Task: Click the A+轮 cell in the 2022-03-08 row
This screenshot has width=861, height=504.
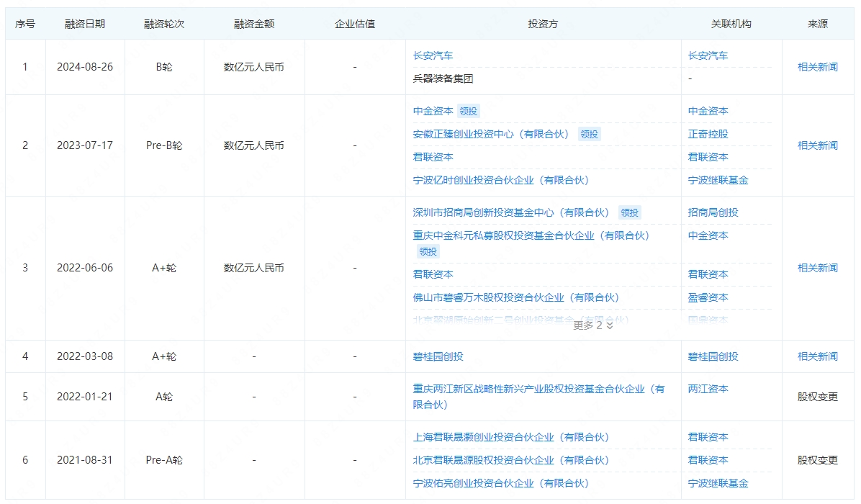Action: click(163, 356)
